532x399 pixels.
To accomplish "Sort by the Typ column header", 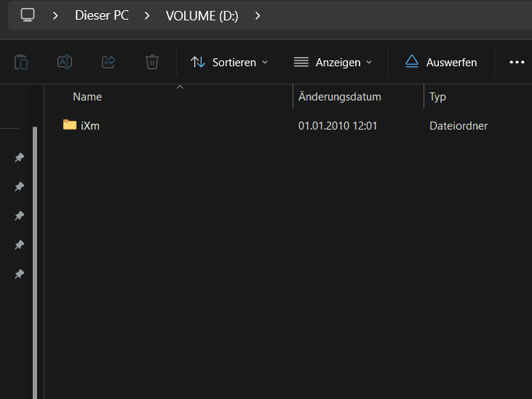I will pos(437,97).
